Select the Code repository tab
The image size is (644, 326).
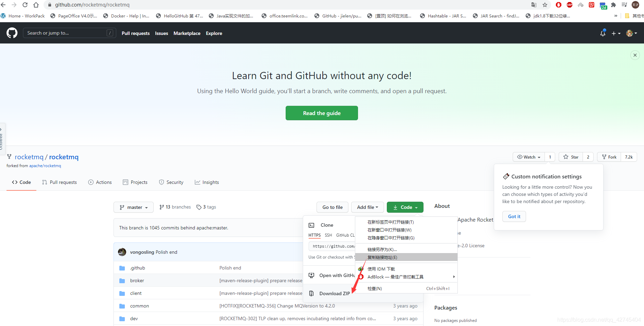(x=21, y=182)
